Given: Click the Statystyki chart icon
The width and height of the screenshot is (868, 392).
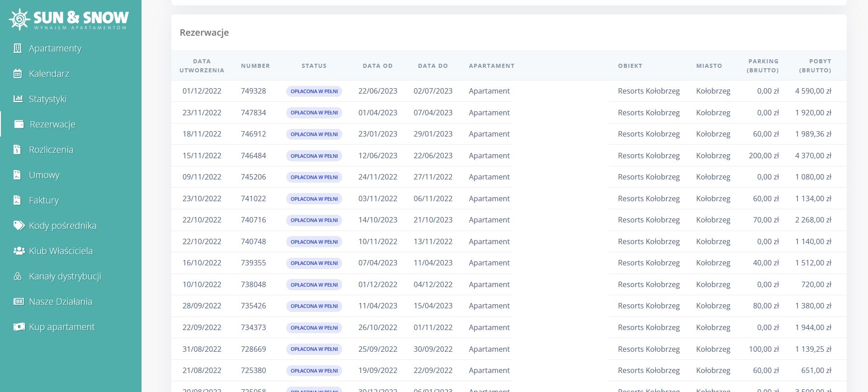Looking at the screenshot, I should [18, 99].
